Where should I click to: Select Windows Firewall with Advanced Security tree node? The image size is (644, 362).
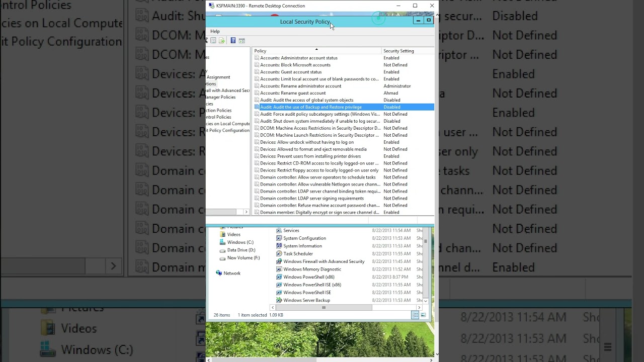pyautogui.click(x=228, y=90)
